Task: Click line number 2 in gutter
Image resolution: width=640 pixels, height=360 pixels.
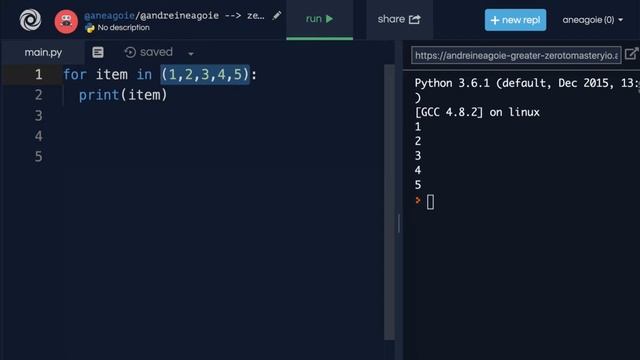Action: [38, 95]
